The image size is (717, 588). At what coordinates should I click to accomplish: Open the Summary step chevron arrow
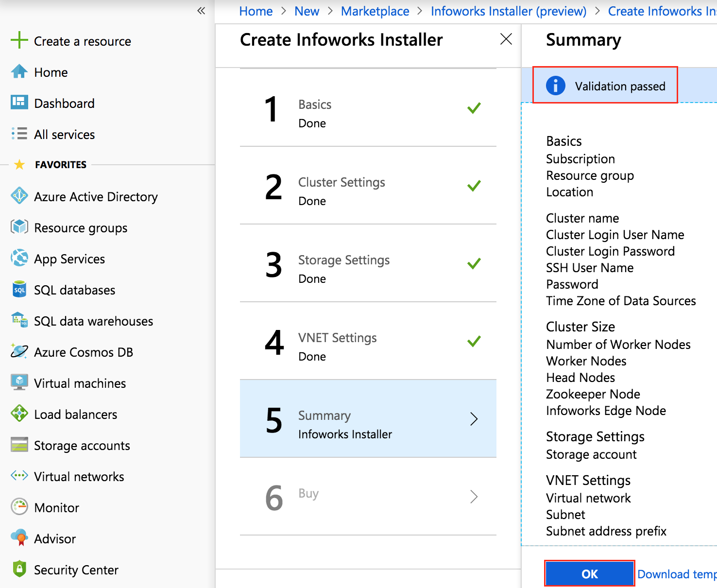[x=474, y=419]
